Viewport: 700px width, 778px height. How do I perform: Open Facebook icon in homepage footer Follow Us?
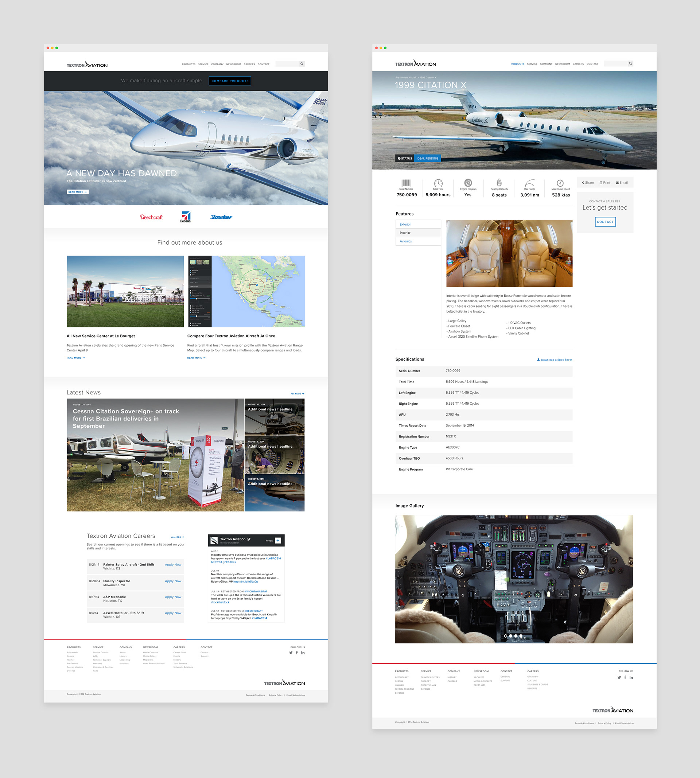[x=296, y=653]
